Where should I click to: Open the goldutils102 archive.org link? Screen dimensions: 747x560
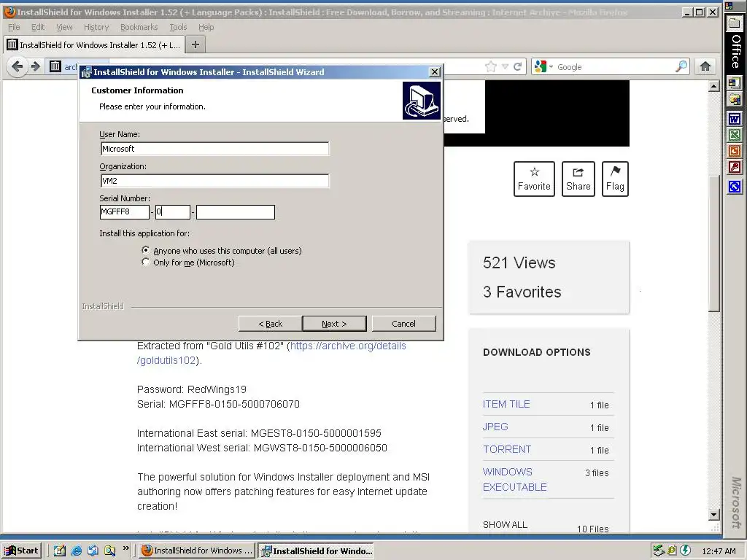coord(271,353)
